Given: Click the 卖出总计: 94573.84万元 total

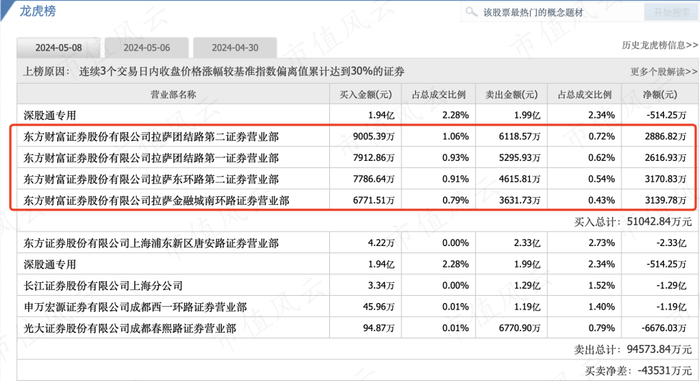Looking at the screenshot, I should click(x=633, y=349).
